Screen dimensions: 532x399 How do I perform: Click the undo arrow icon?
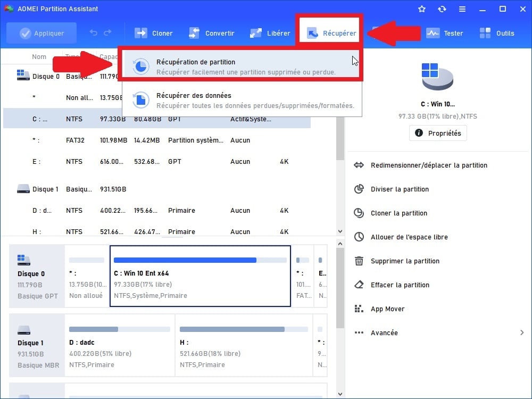click(x=94, y=33)
